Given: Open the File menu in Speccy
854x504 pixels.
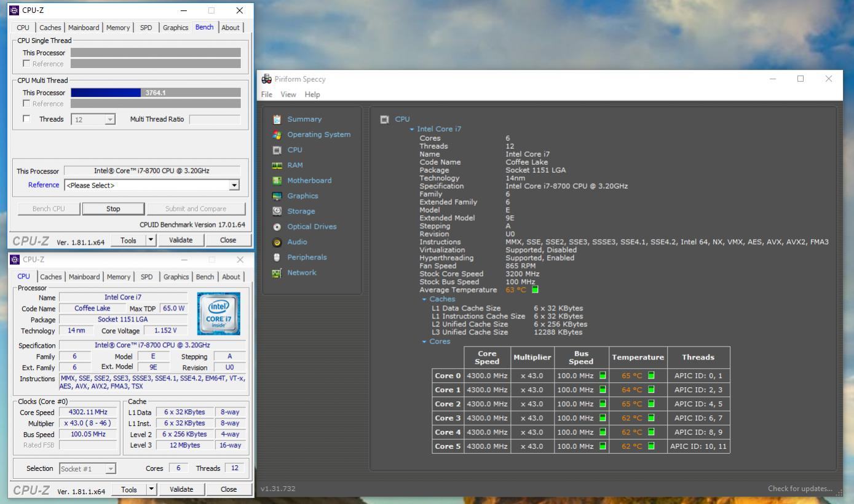Looking at the screenshot, I should click(x=267, y=95).
